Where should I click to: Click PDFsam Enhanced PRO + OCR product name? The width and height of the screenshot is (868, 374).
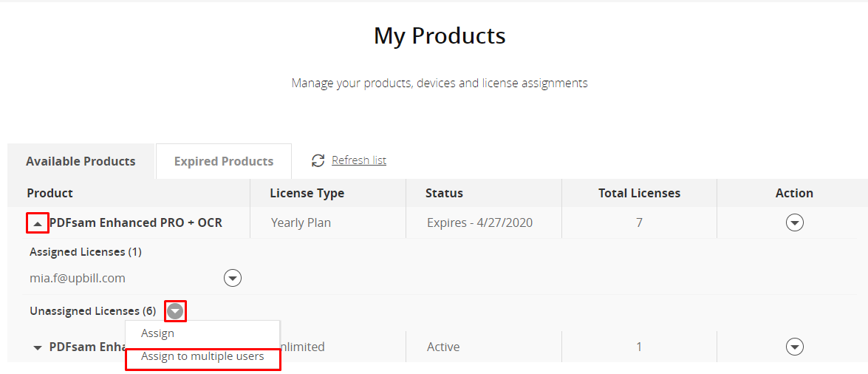coord(136,222)
